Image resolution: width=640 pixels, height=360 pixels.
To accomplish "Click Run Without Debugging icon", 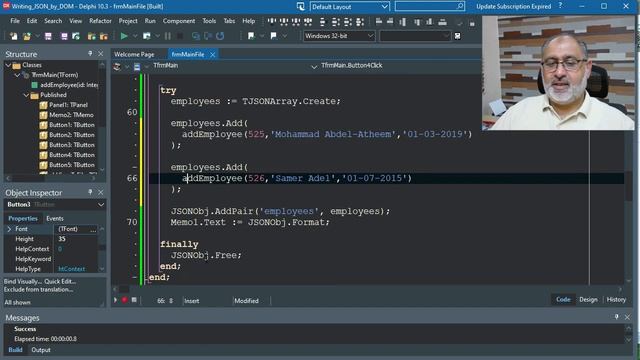I will pyautogui.click(x=147, y=36).
